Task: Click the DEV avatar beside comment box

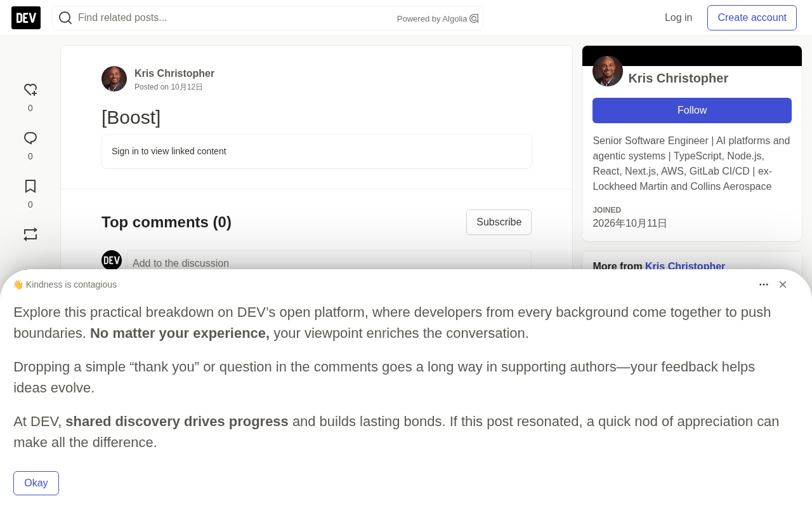Action: click(x=112, y=260)
